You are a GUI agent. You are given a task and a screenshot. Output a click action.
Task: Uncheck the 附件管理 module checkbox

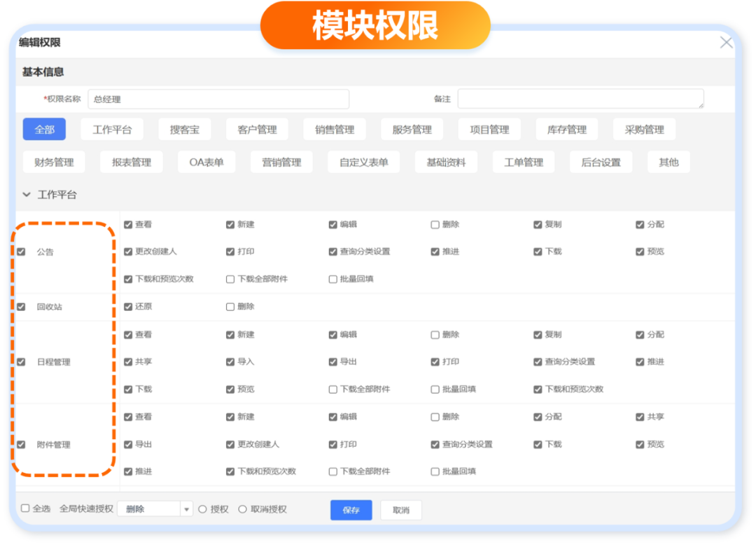[x=21, y=445]
